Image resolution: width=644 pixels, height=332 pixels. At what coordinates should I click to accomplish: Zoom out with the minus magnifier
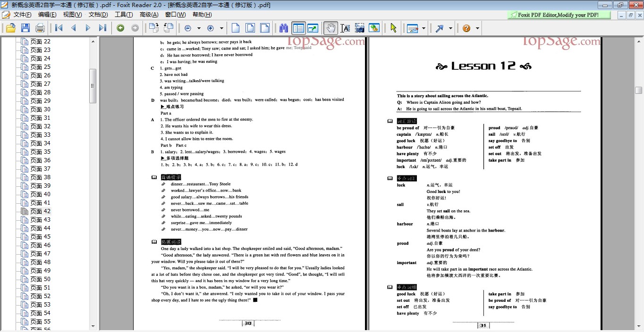[188, 28]
